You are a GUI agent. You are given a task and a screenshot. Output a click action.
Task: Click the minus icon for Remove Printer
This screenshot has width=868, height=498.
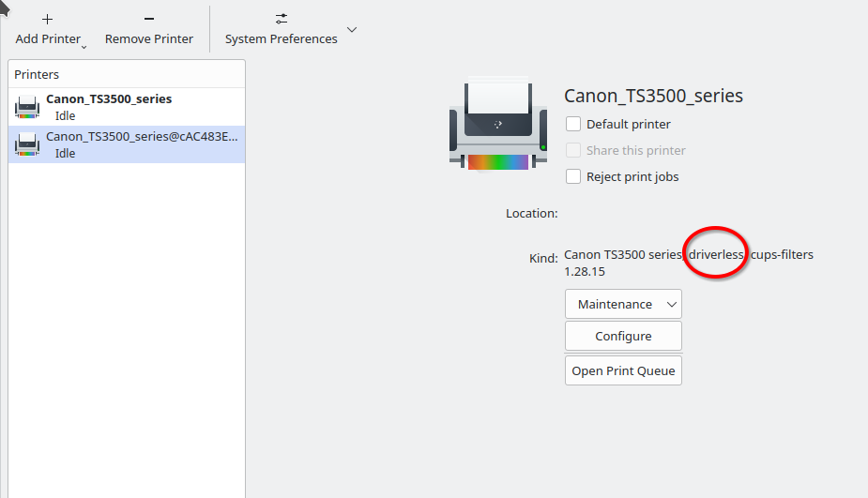click(x=149, y=19)
